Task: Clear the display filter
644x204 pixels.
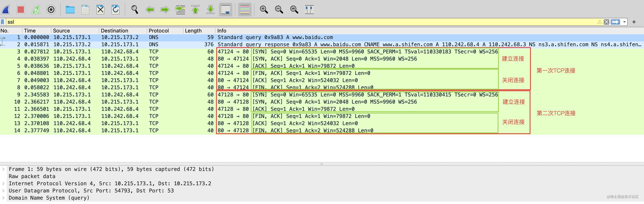Action: (607, 22)
